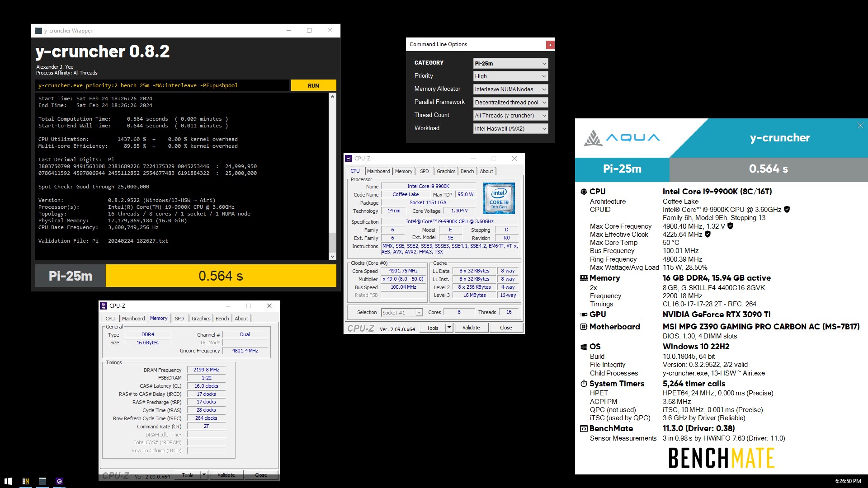The width and height of the screenshot is (868, 488).
Task: Click the taskbar clock 6:26:50 PM
Action: tap(848, 481)
